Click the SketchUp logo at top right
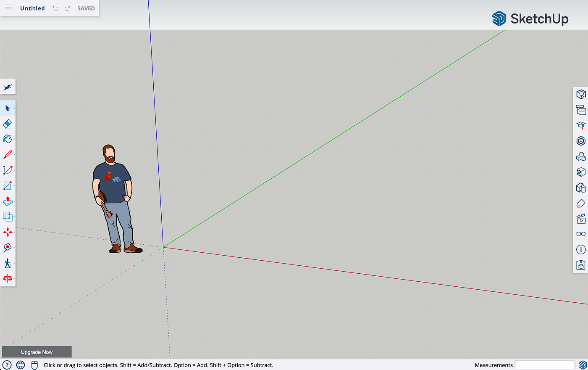Image resolution: width=588 pixels, height=370 pixels. coord(530,18)
